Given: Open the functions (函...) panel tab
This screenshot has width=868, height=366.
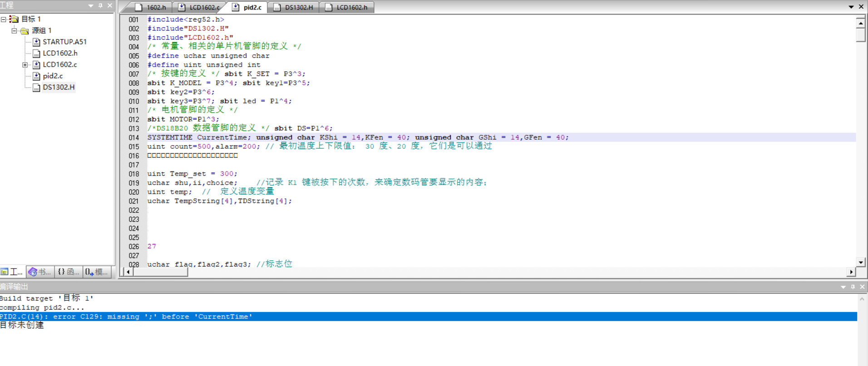Looking at the screenshot, I should (69, 272).
